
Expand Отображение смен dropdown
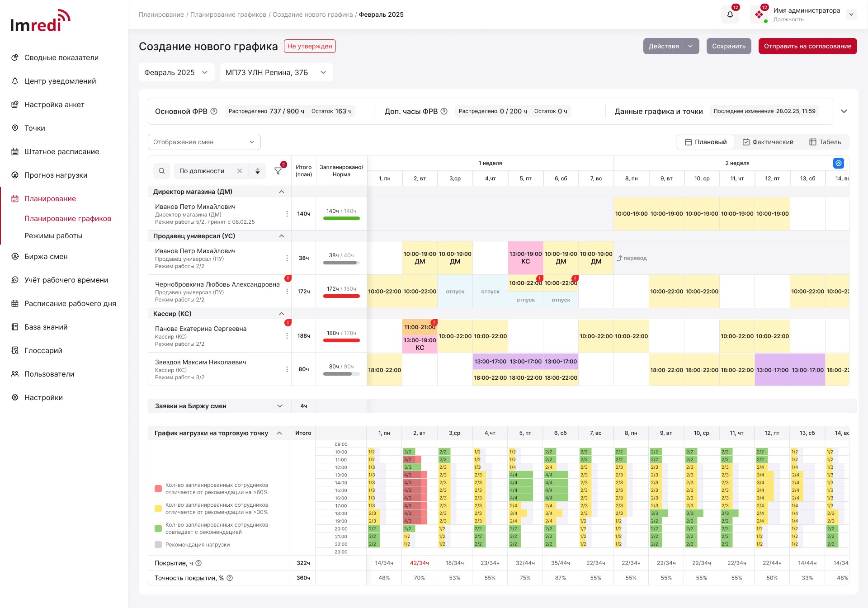[204, 142]
